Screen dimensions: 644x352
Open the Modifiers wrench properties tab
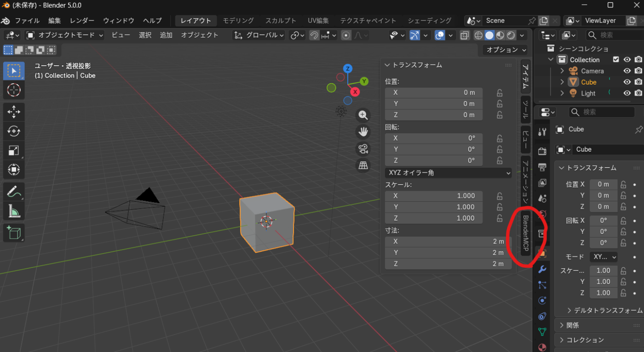click(x=542, y=269)
